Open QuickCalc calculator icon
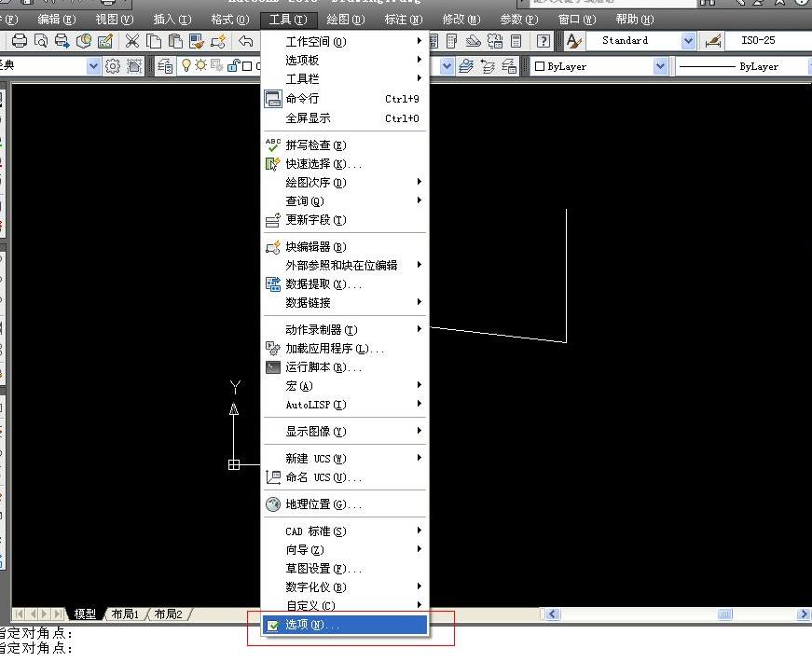The width and height of the screenshot is (812, 662). tap(516, 40)
